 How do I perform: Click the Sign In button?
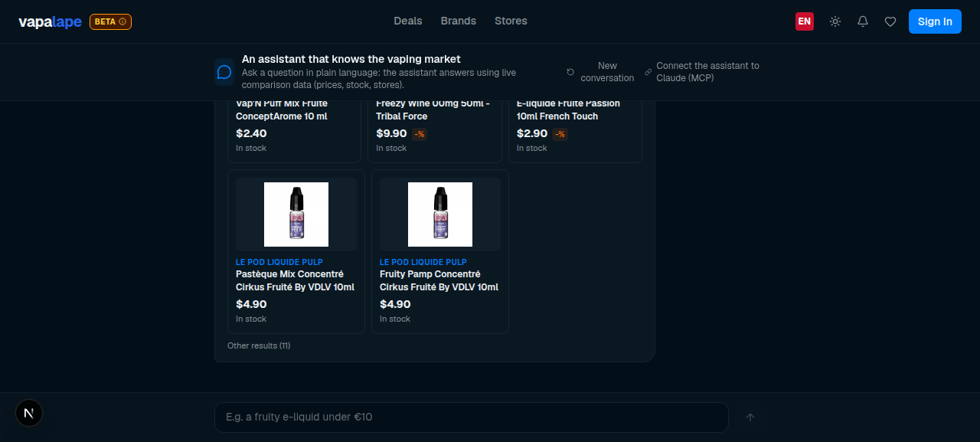(x=935, y=21)
